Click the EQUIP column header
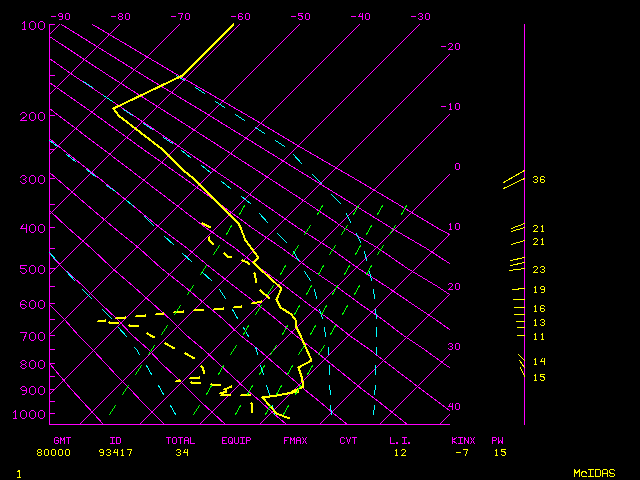640x480 pixels. (237, 440)
